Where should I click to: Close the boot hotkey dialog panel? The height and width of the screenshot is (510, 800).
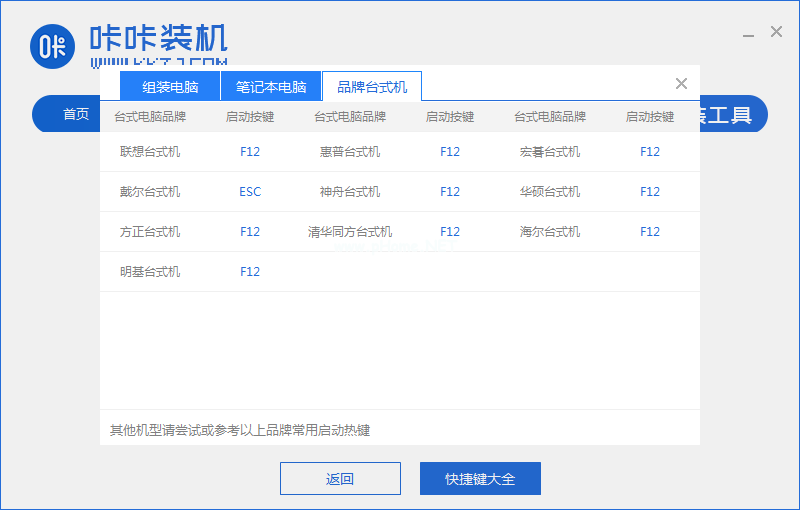tap(681, 84)
